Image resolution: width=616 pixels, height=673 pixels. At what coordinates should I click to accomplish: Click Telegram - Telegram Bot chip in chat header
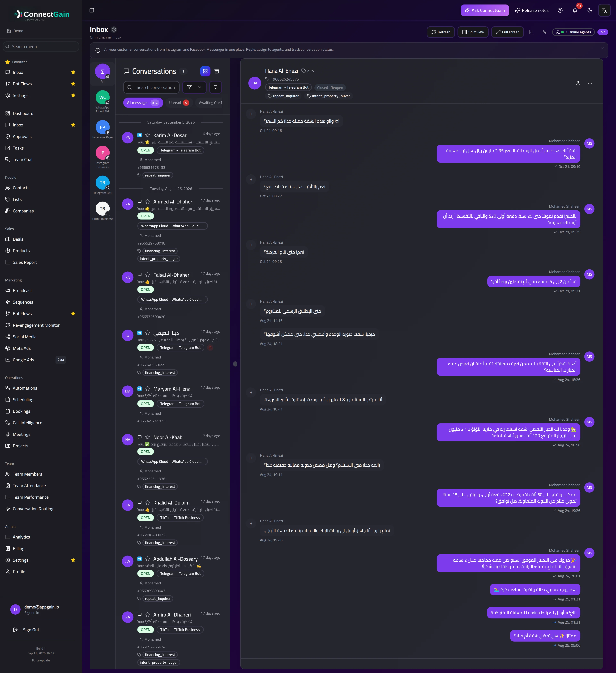coord(288,87)
